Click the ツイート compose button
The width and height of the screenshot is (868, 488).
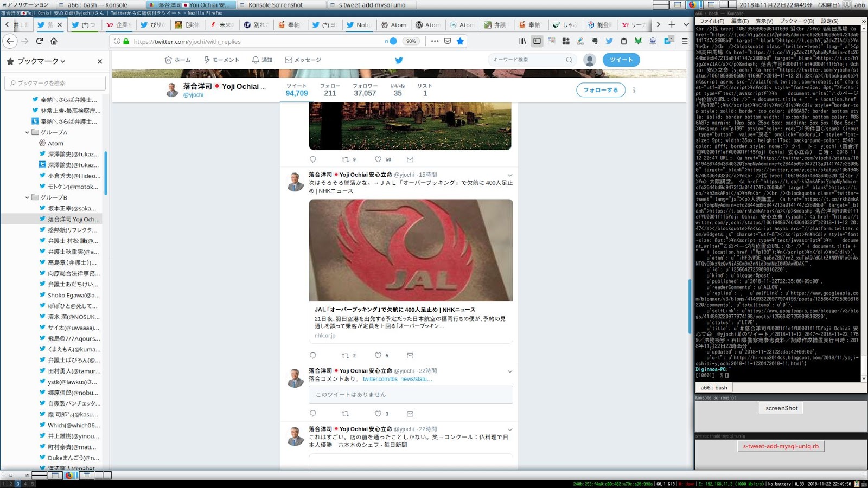click(621, 60)
